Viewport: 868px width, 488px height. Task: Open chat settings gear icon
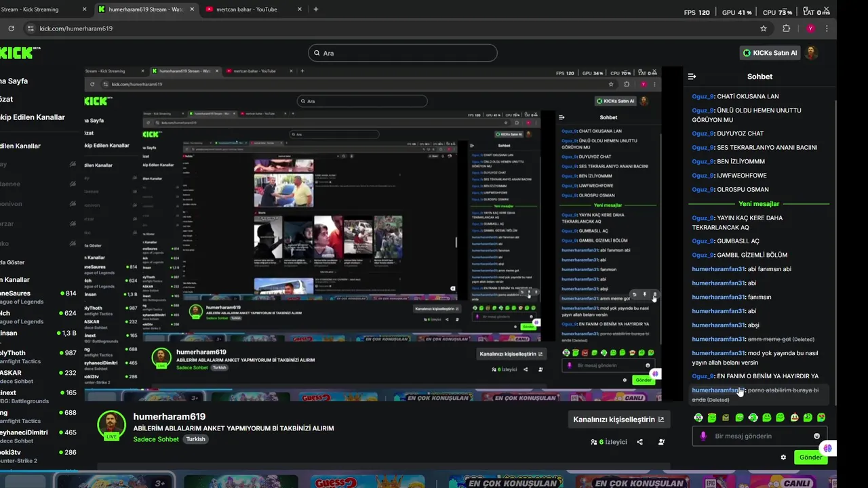point(783,457)
